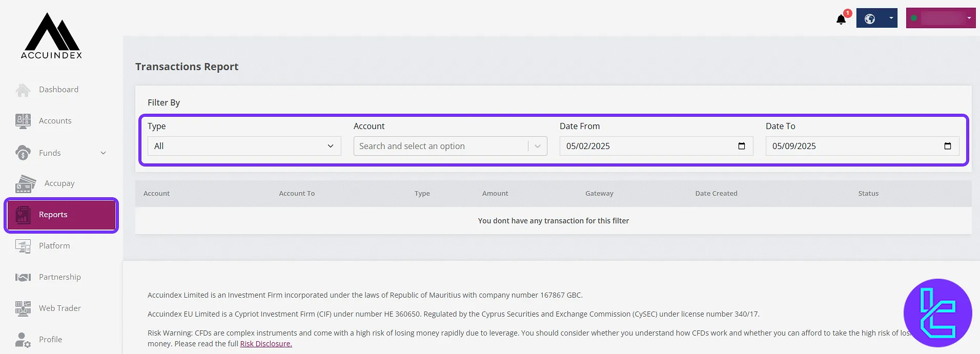Click the Date From input field

[656, 146]
